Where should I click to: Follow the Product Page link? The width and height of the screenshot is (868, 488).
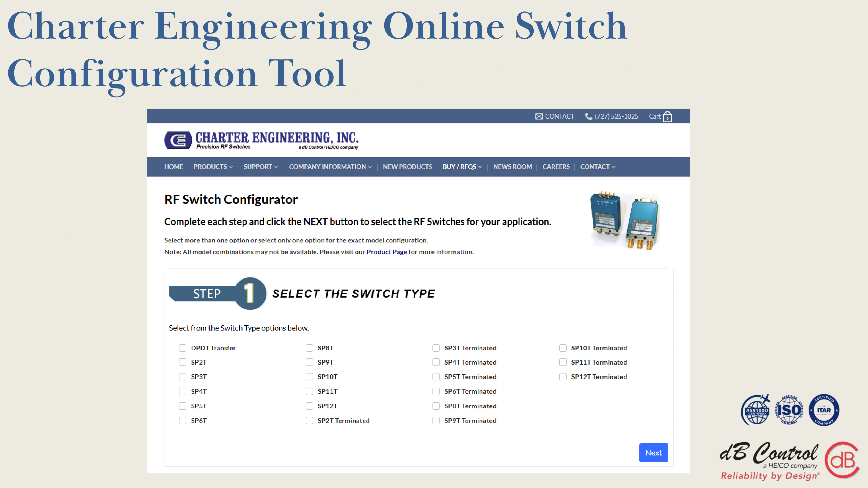(386, 252)
